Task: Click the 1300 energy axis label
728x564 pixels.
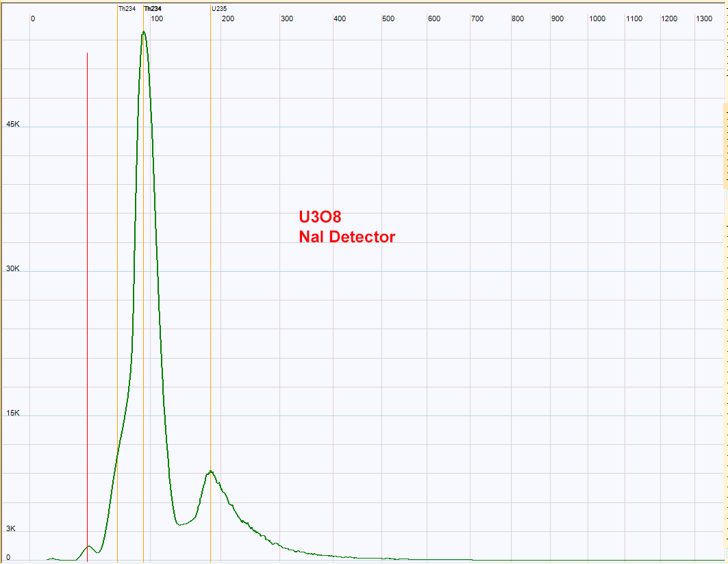Action: click(704, 18)
